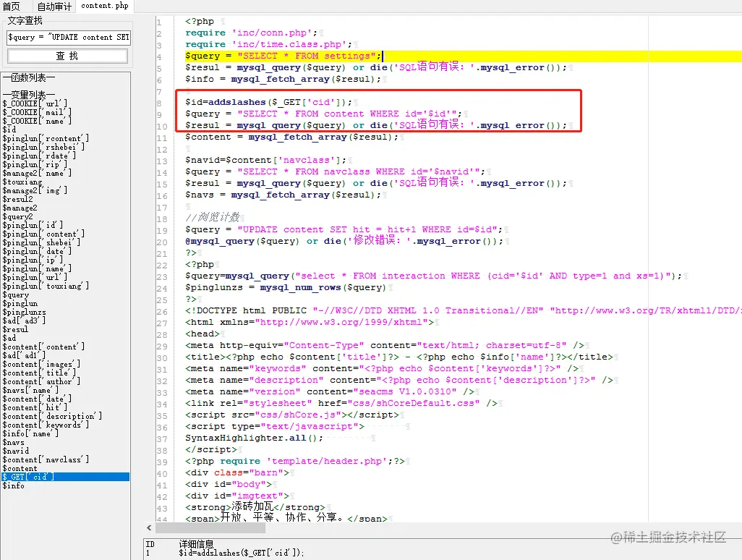Select $content['description'] variable

52,415
